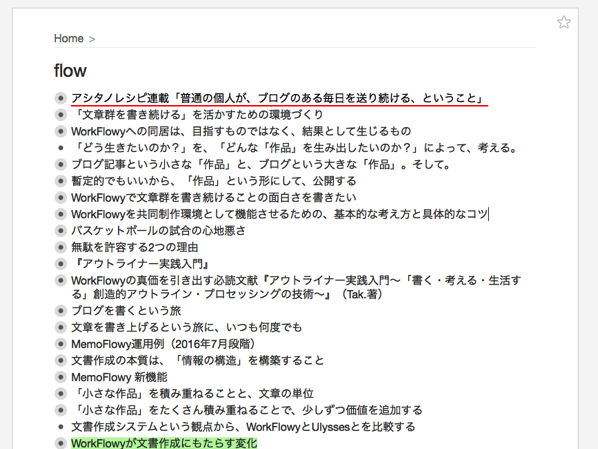The image size is (598, 449).
Task: Click bullet of ブログを書くという旅 item
Action: tap(61, 311)
